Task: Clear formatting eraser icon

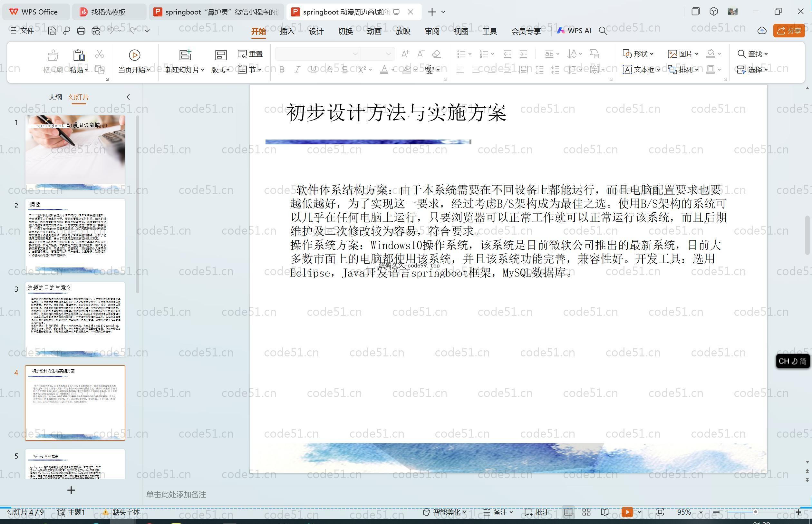Action: (x=436, y=54)
